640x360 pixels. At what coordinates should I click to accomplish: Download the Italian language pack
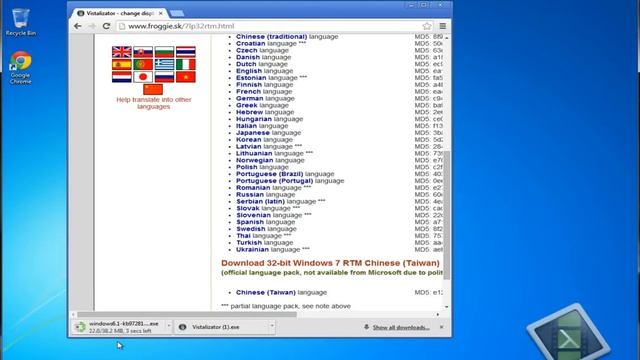[247, 126]
